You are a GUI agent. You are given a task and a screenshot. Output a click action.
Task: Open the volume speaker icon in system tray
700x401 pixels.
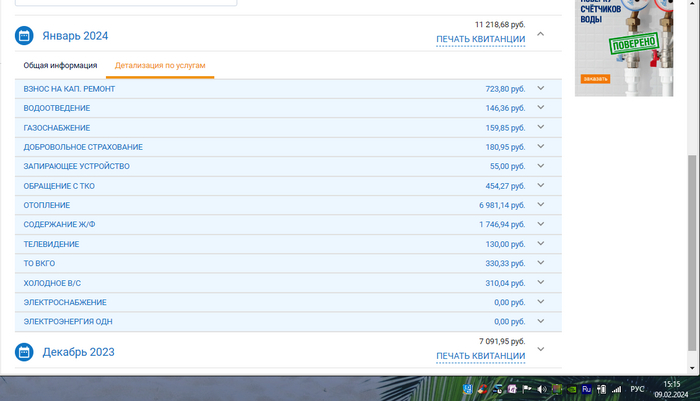(541, 389)
